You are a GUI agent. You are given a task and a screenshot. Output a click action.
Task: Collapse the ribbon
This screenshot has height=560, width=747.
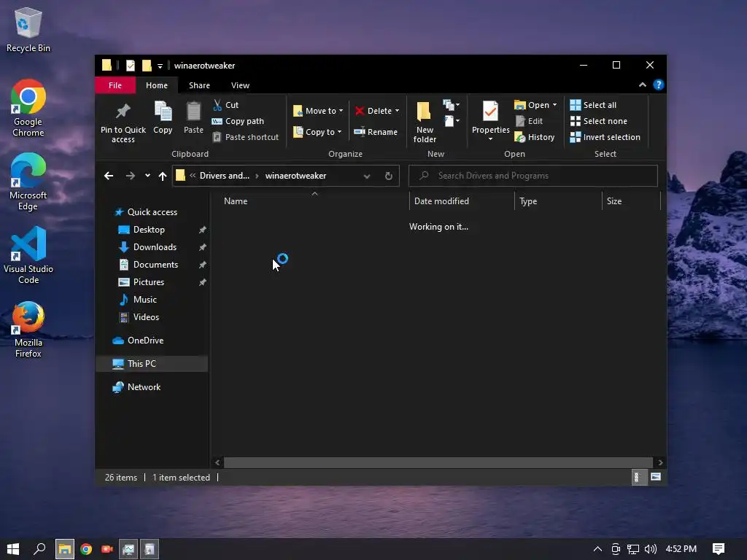[x=642, y=85]
